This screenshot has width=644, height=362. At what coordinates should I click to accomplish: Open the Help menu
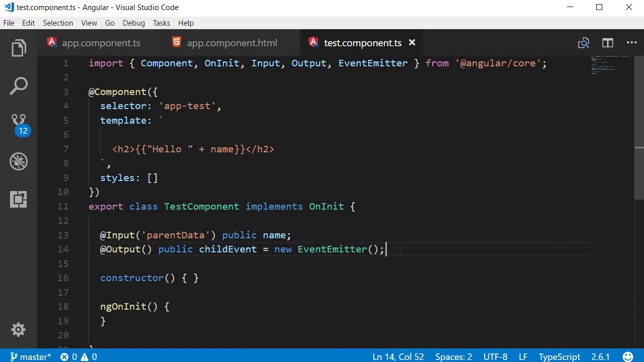(186, 23)
